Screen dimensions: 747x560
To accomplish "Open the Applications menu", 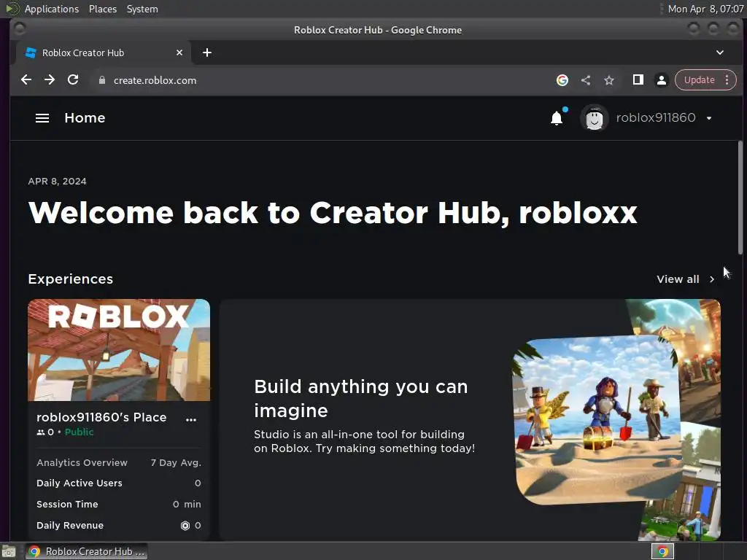I will (52, 9).
